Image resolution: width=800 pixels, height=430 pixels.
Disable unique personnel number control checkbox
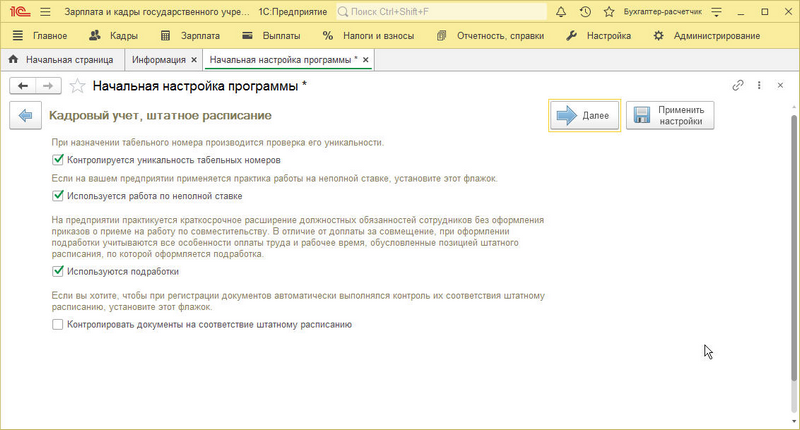[57, 160]
